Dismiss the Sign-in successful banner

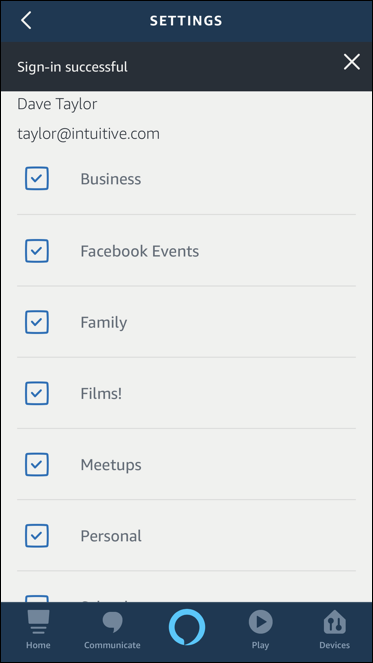[351, 62]
